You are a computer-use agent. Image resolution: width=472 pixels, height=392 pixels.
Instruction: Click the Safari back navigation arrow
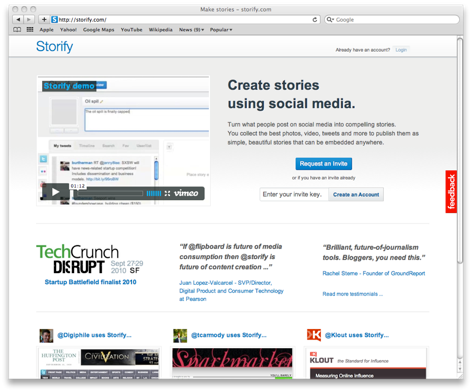coord(18,20)
